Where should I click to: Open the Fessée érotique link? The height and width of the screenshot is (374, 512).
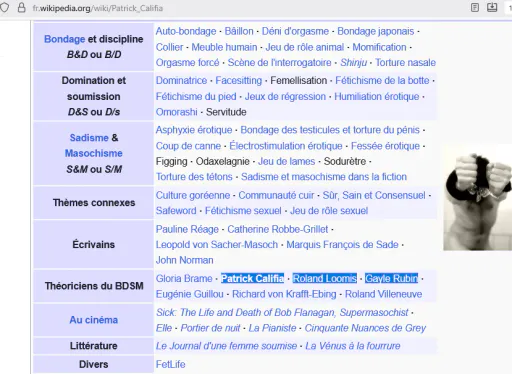(385, 146)
